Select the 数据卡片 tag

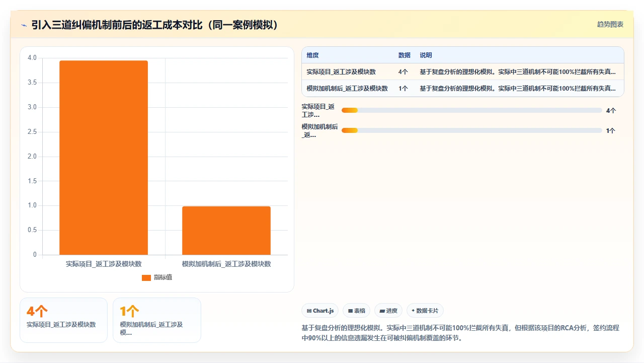[x=425, y=311]
